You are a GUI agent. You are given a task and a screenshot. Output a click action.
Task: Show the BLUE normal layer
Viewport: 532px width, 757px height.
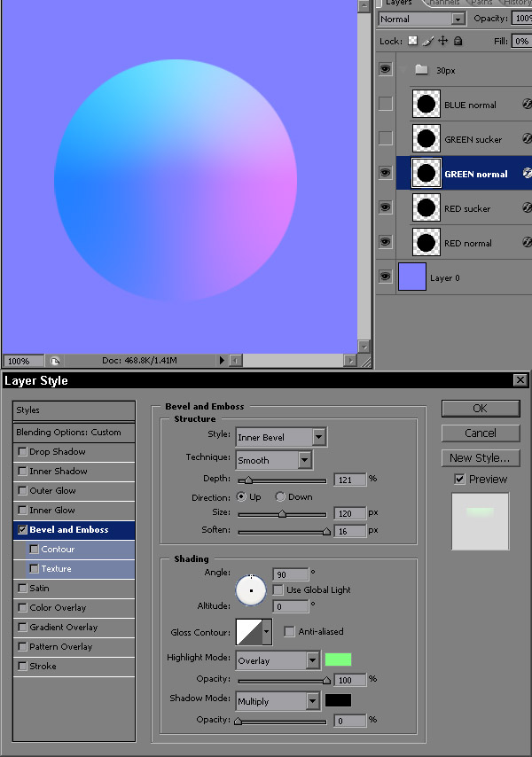[x=385, y=105]
